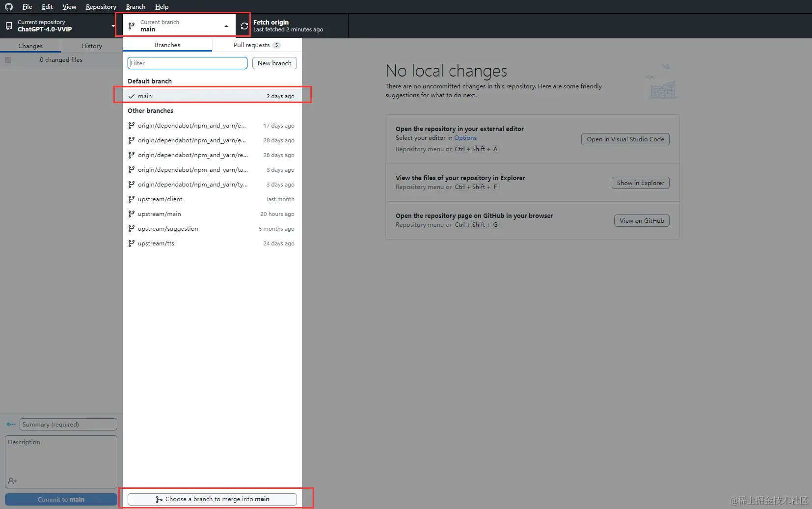Click the merge icon in merge button
Image resolution: width=812 pixels, height=509 pixels.
click(159, 499)
